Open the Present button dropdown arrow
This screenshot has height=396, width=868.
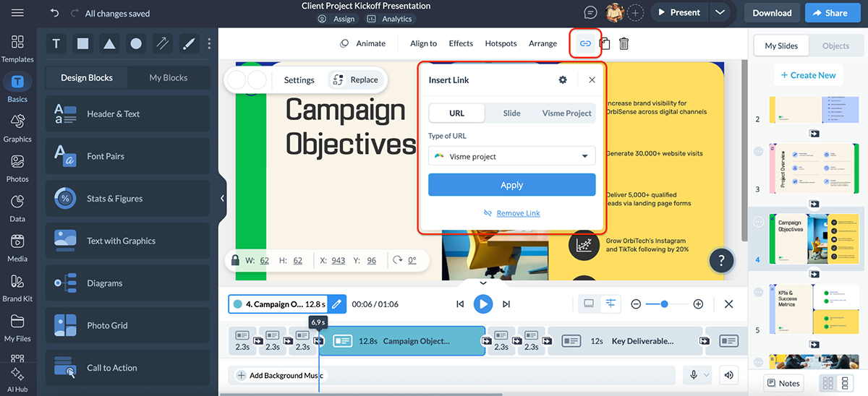pyautogui.click(x=719, y=12)
